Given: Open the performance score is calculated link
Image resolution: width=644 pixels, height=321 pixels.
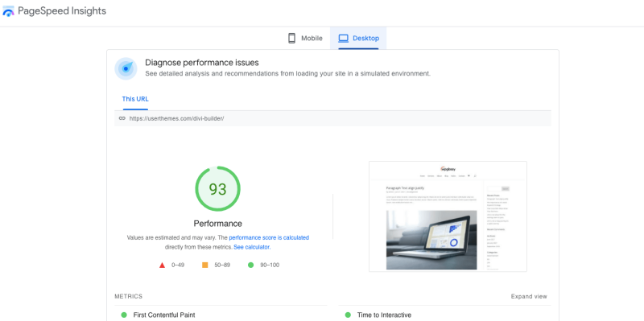Looking at the screenshot, I should [x=269, y=237].
